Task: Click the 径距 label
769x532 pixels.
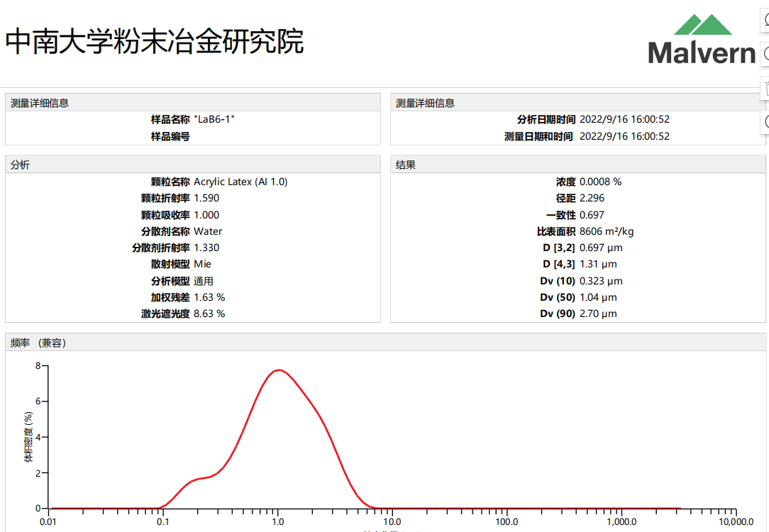Action: pos(565,198)
